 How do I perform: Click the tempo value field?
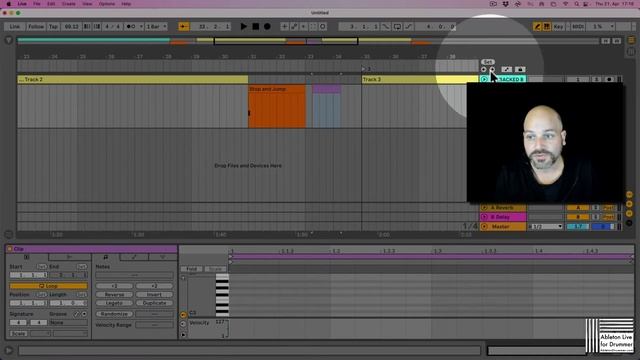point(71,27)
